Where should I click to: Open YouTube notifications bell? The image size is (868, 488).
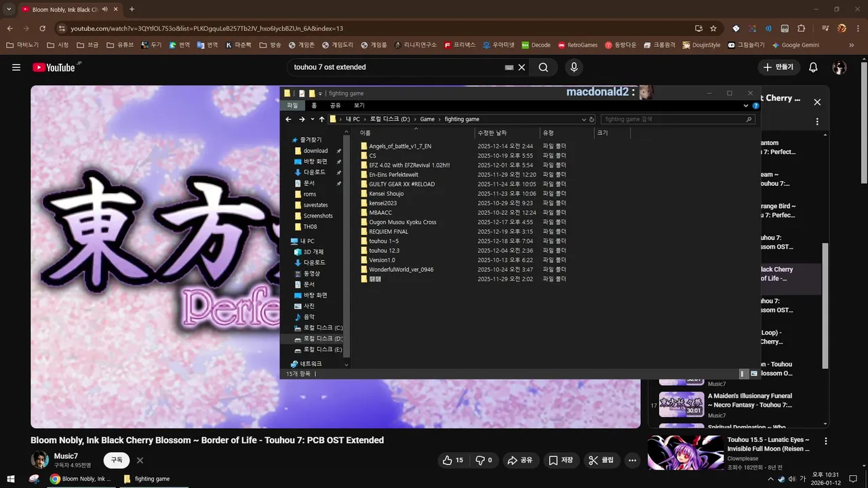point(813,67)
